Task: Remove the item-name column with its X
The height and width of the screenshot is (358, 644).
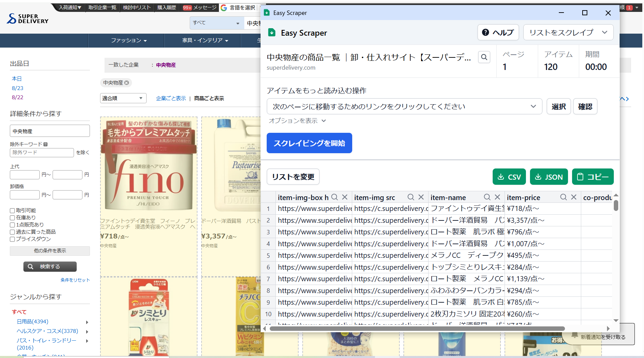Action: click(x=497, y=197)
